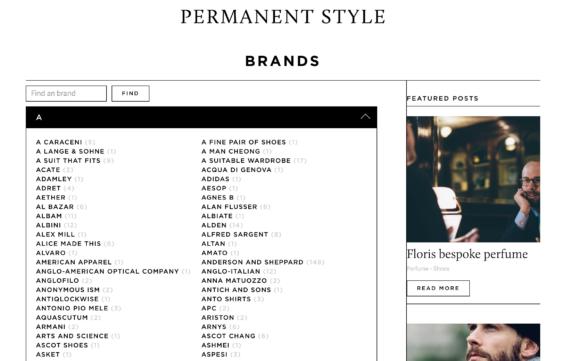The image size is (580, 361).
Task: Open the Aspesi brand link
Action: (214, 354)
